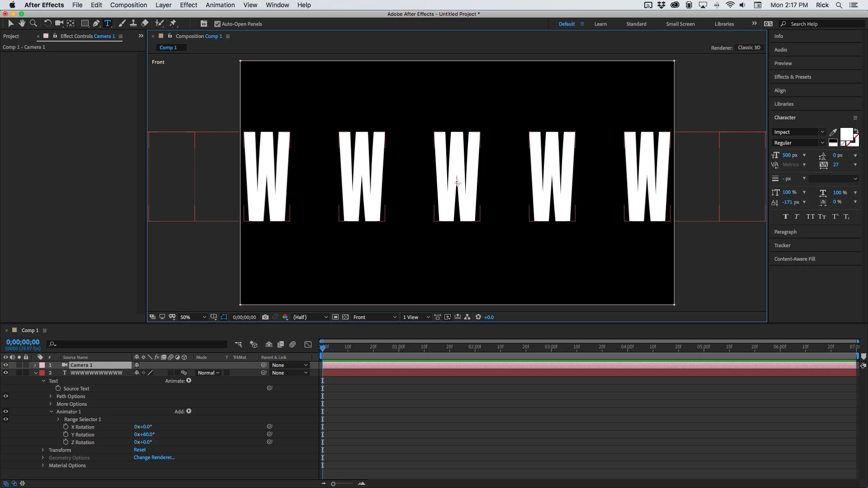Click the eyedropper in Character panel

(833, 132)
